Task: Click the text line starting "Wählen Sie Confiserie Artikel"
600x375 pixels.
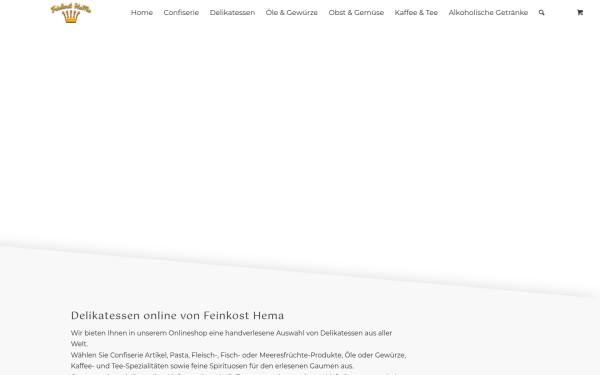Action: [x=238, y=355]
